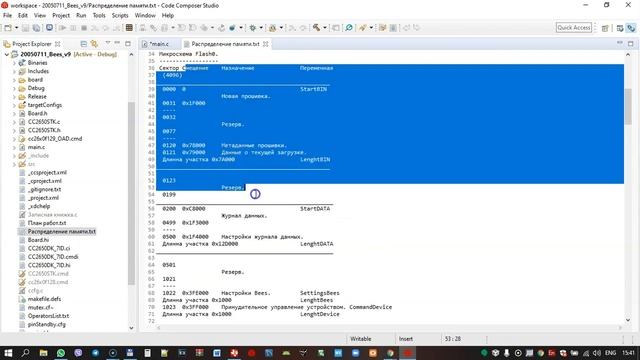Viewport: 640px width, 360px height.
Task: Minimize the Project Explorer panel
Action: (x=117, y=43)
